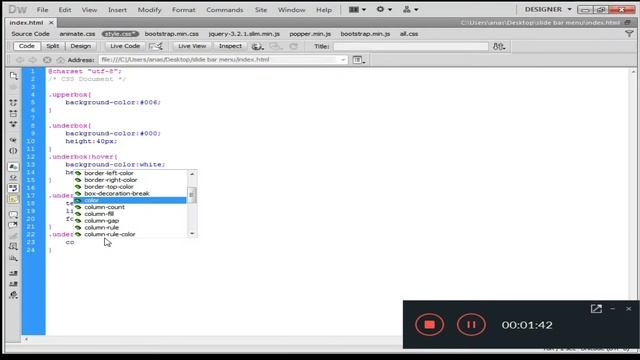Click Filter Related Files funnel icon

pos(629,34)
